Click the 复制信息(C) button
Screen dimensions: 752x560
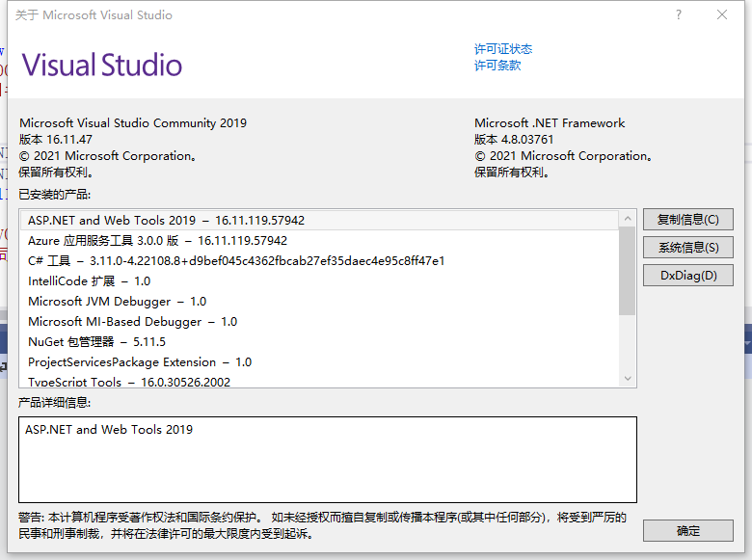click(x=687, y=220)
